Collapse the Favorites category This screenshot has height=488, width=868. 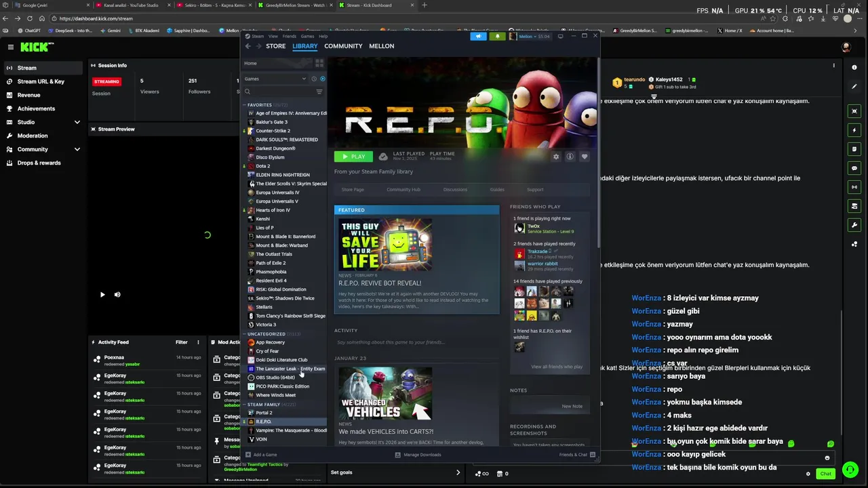coord(244,105)
